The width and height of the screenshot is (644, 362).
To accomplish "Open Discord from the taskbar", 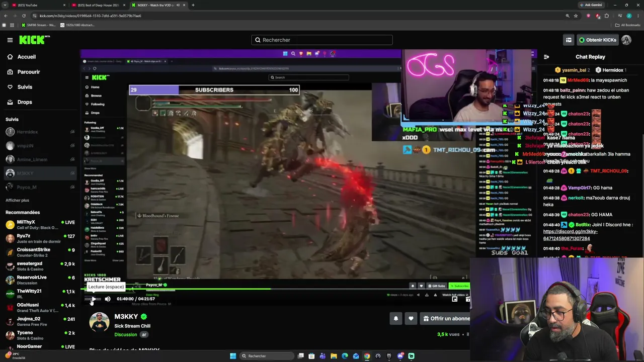I will click(400, 356).
